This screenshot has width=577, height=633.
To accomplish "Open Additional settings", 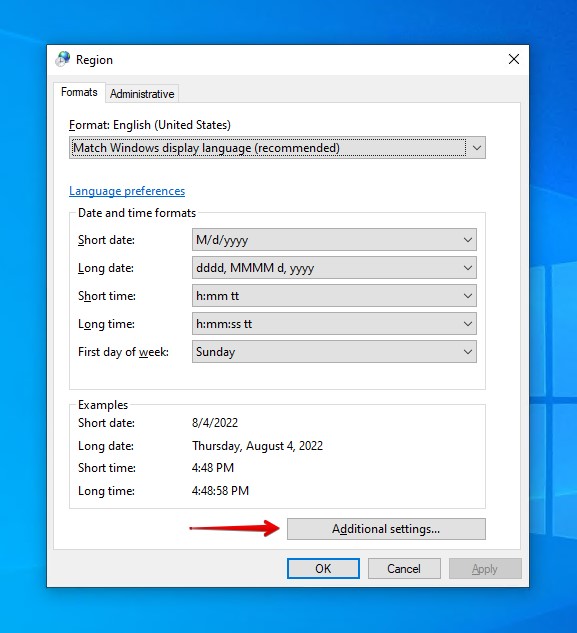I will (x=386, y=529).
